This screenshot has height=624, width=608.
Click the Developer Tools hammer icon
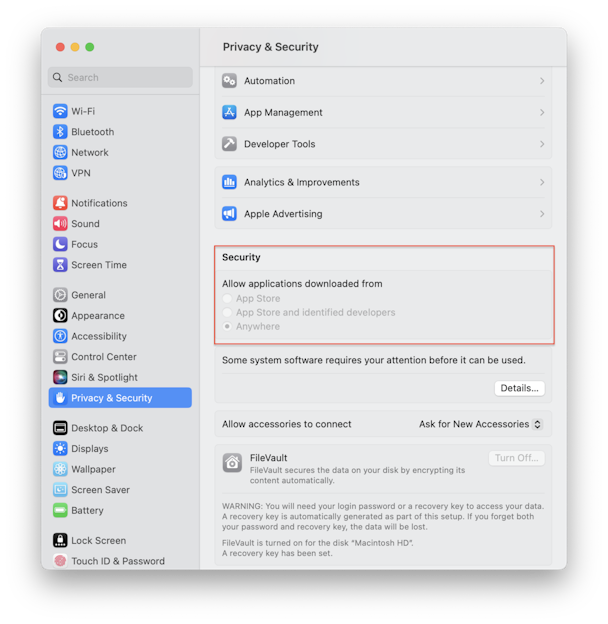click(x=229, y=144)
